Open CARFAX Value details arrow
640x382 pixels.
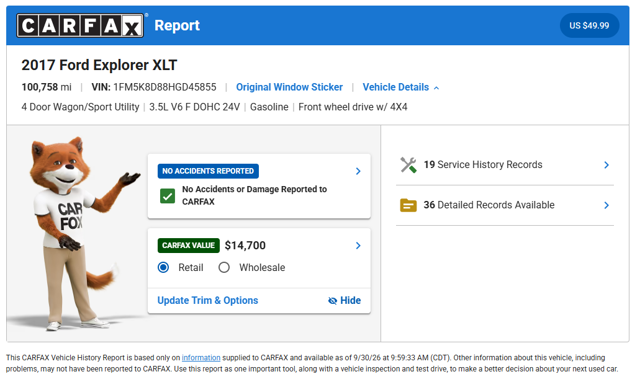point(358,245)
